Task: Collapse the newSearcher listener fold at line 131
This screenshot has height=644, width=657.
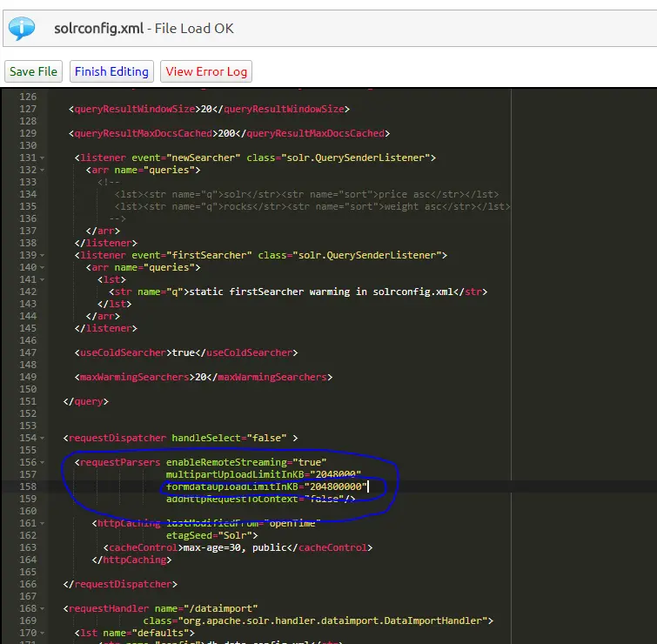Action: coord(42,158)
